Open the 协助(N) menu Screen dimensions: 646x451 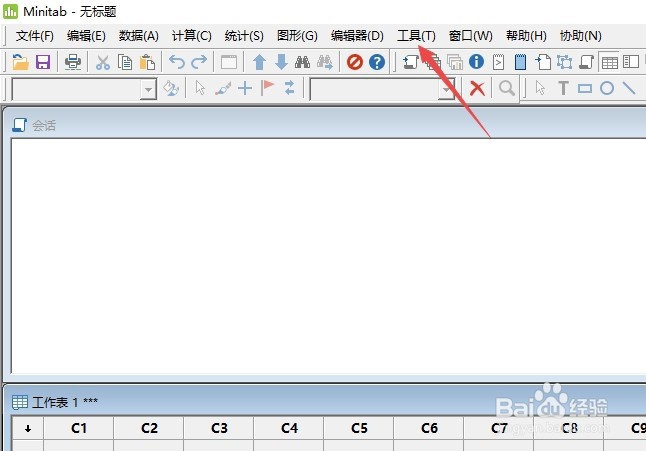[580, 36]
